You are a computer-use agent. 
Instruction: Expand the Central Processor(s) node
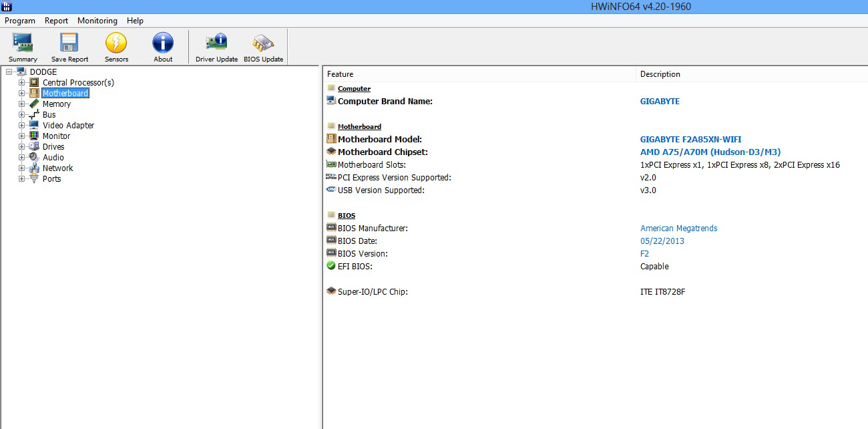click(22, 82)
